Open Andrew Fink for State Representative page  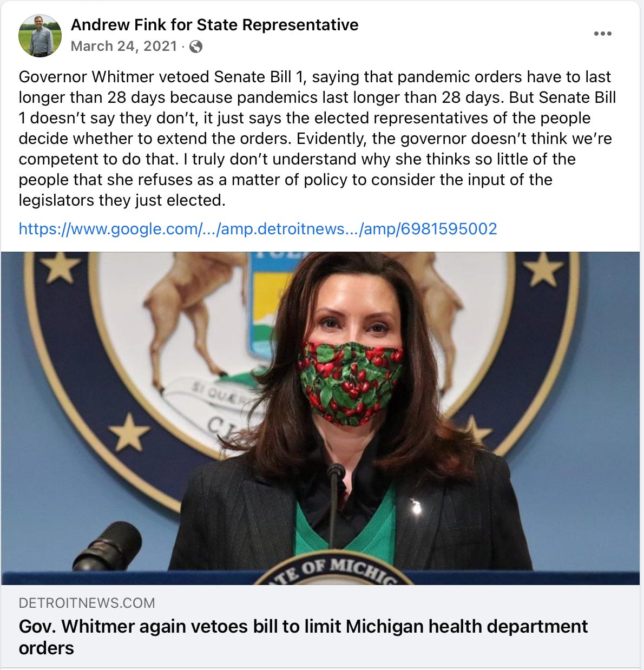pyautogui.click(x=214, y=25)
